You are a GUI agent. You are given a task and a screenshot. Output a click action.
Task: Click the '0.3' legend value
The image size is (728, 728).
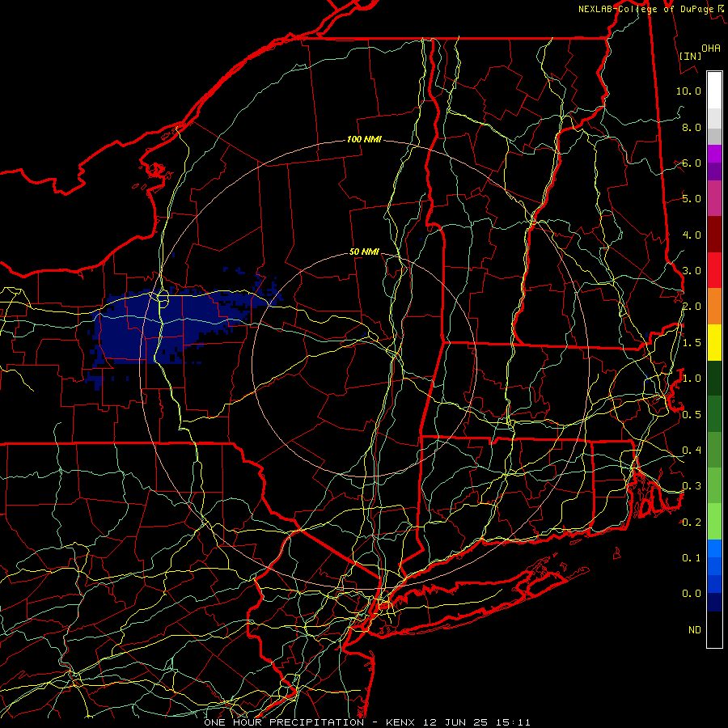[x=692, y=485]
